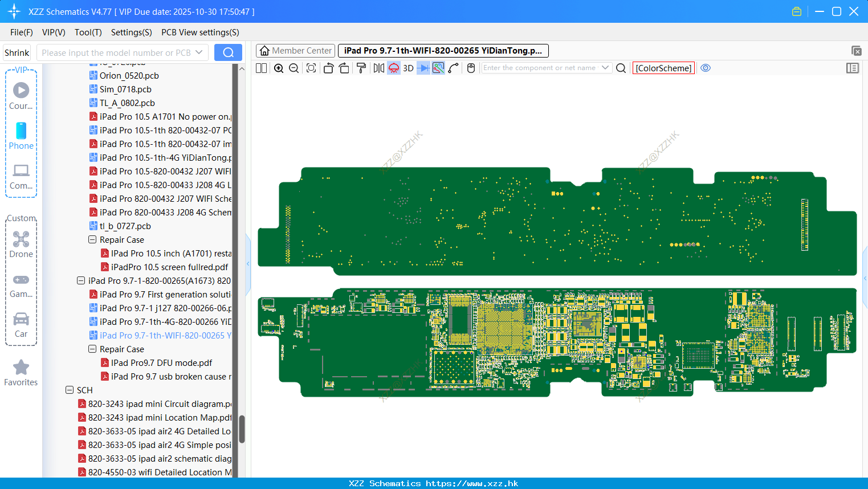Zoom out of the PCB view
Viewport: 868px width, 489px height.
point(294,68)
